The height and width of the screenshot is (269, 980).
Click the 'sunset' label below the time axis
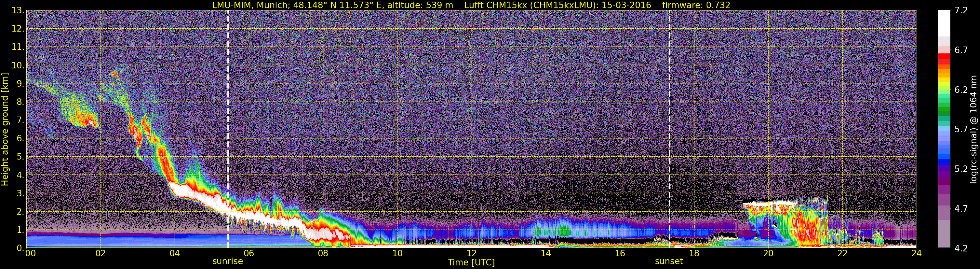point(669,262)
